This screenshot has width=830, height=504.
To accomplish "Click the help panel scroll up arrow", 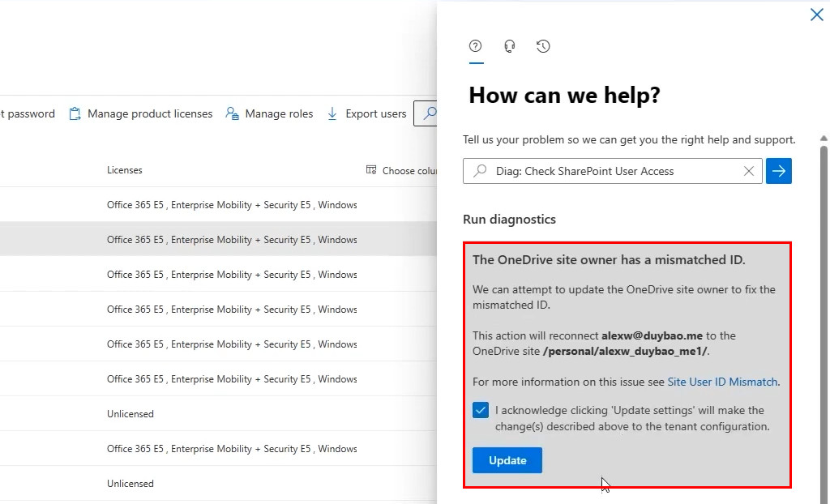I will point(824,139).
